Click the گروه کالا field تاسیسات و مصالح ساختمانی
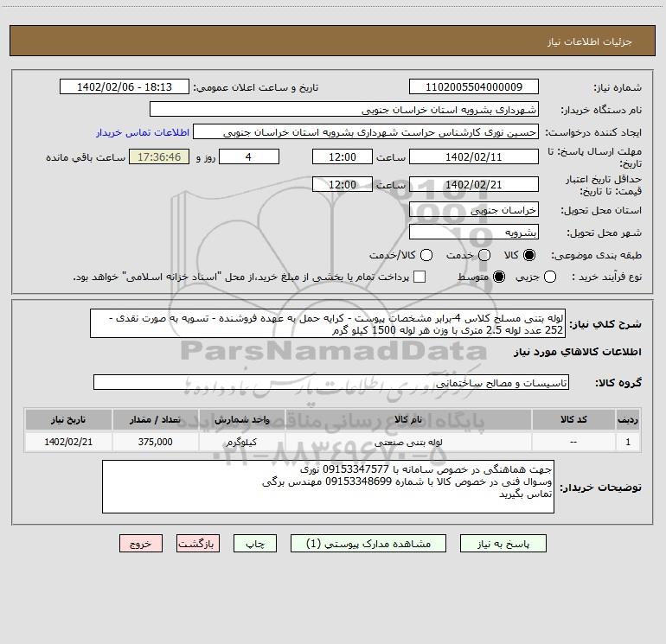Image resolution: width=666 pixels, height=644 pixels. coord(331,382)
